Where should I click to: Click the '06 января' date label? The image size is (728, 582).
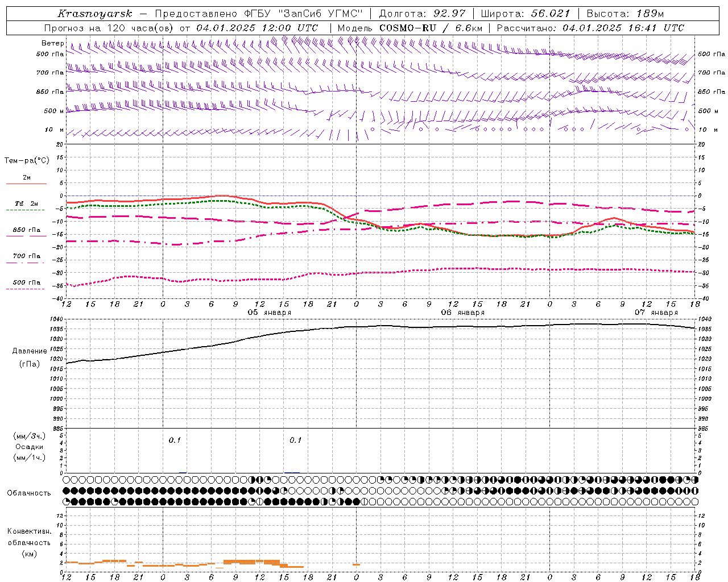click(x=463, y=313)
